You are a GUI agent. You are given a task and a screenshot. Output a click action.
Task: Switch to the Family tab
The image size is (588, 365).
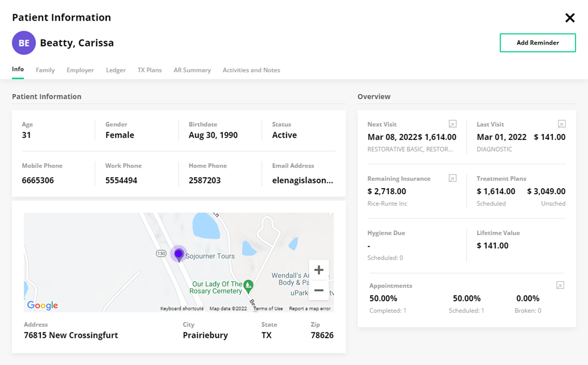(x=45, y=70)
